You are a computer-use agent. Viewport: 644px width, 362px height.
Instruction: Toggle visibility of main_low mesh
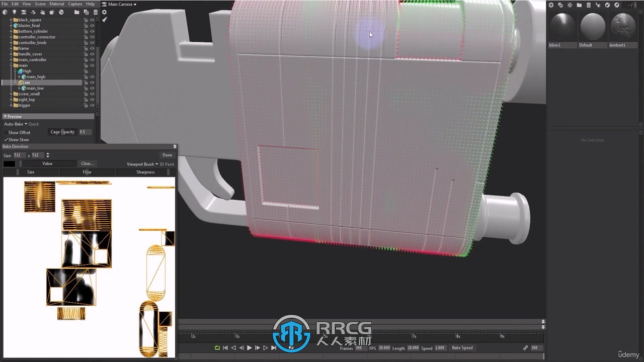(x=92, y=88)
